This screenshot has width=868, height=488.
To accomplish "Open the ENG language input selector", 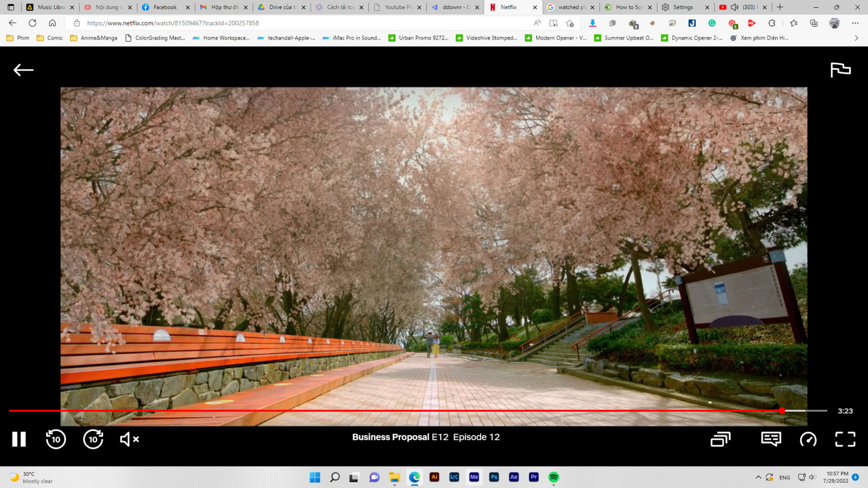I will [784, 478].
